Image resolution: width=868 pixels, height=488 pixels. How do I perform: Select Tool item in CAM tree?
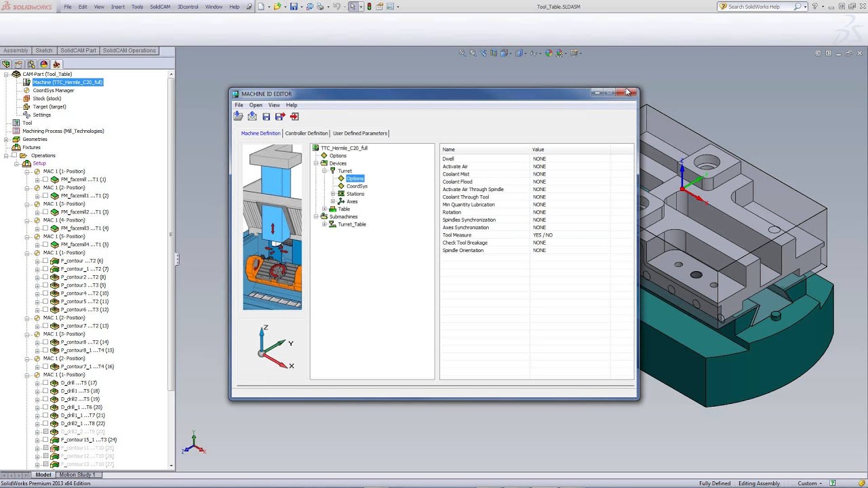click(x=27, y=123)
